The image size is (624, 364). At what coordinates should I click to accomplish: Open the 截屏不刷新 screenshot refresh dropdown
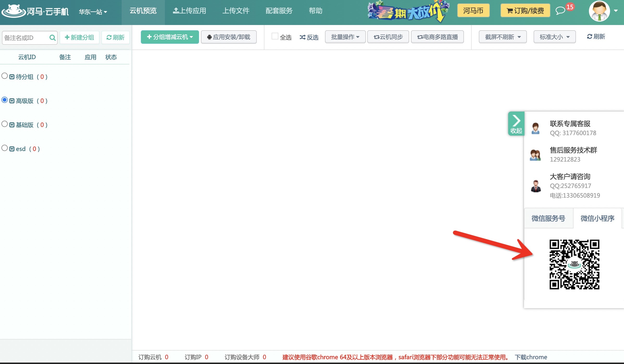(x=502, y=37)
